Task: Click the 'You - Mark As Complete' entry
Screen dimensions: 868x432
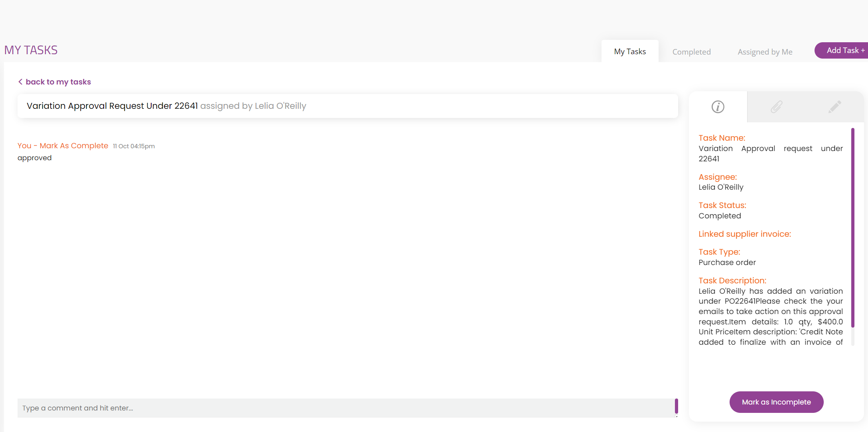Action: 63,146
